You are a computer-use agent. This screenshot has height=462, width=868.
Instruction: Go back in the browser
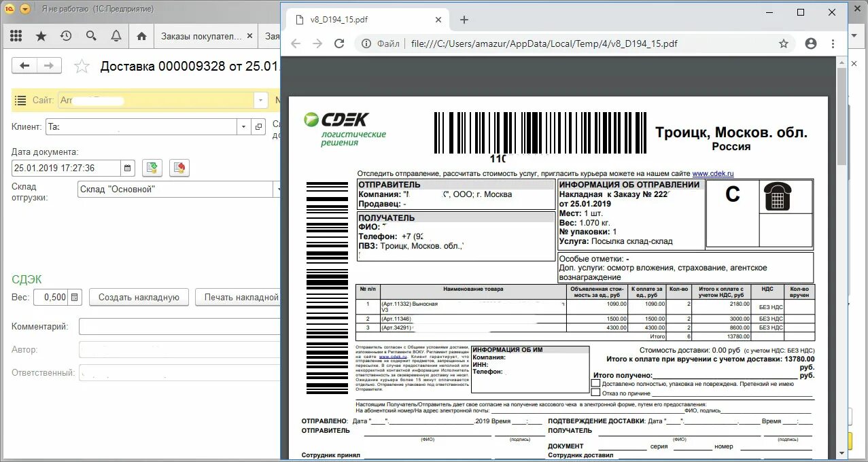(x=296, y=43)
